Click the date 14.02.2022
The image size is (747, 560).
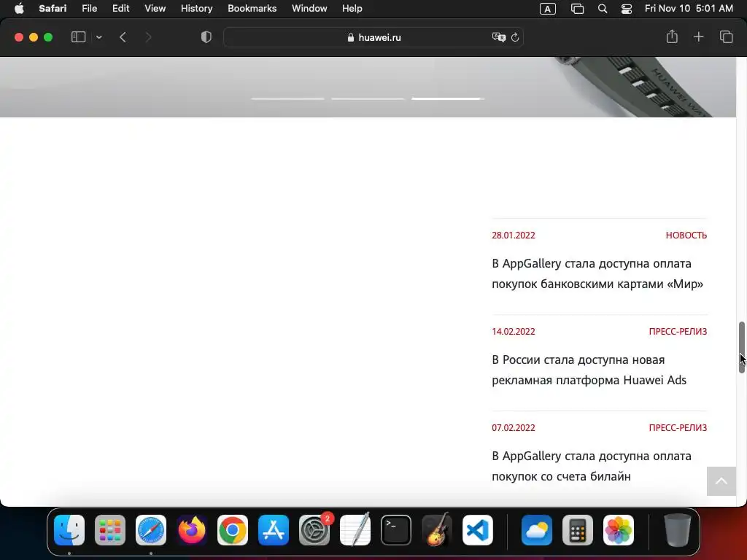(x=513, y=332)
